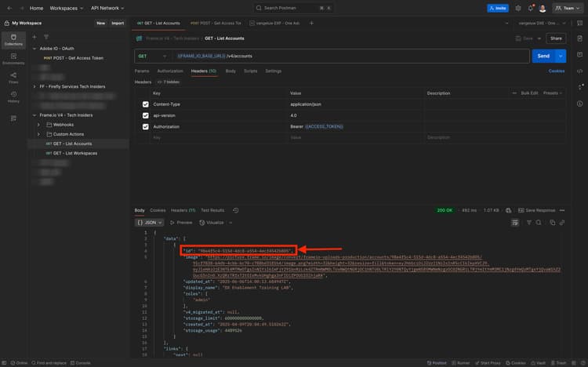588x367 pixels.
Task: Switch to the Body request tab
Action: (x=230, y=71)
